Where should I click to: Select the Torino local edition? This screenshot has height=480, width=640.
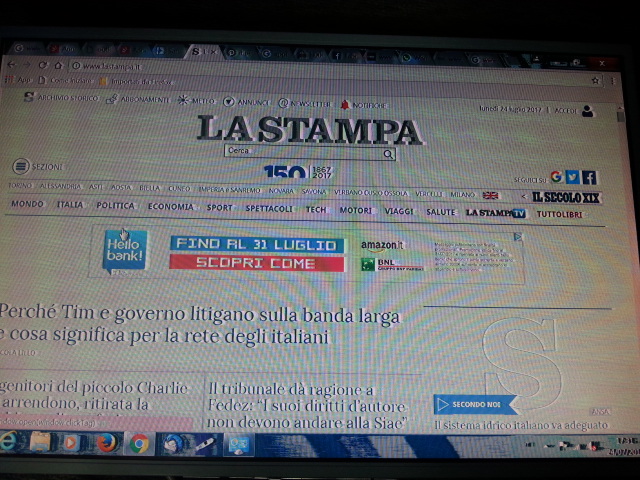[x=20, y=186]
